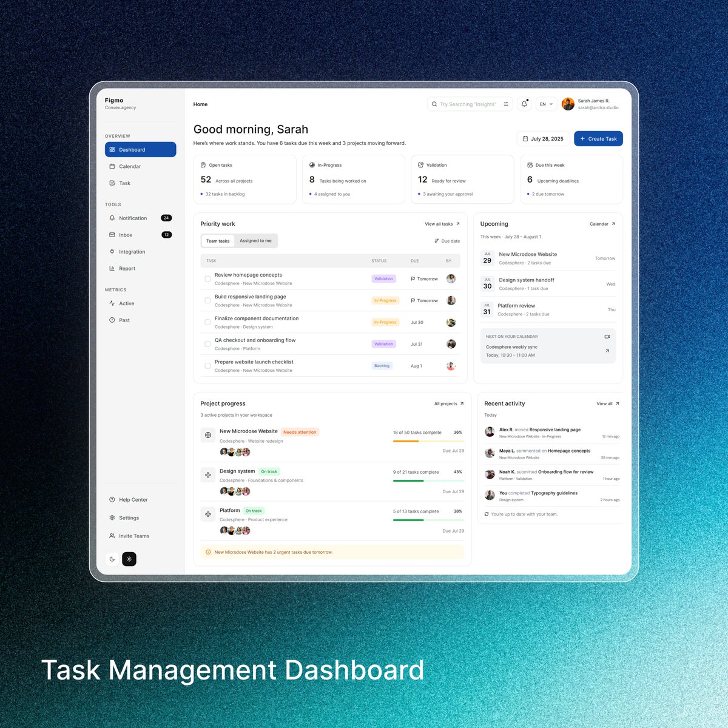Open Jul 31 Platform review event
Viewport: 728px width, 728px height.
[x=548, y=310]
